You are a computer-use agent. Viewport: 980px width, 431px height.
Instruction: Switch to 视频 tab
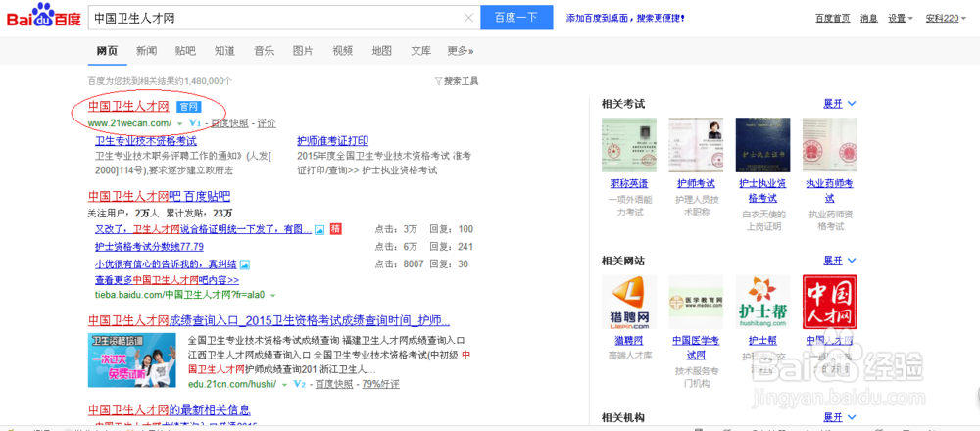342,51
